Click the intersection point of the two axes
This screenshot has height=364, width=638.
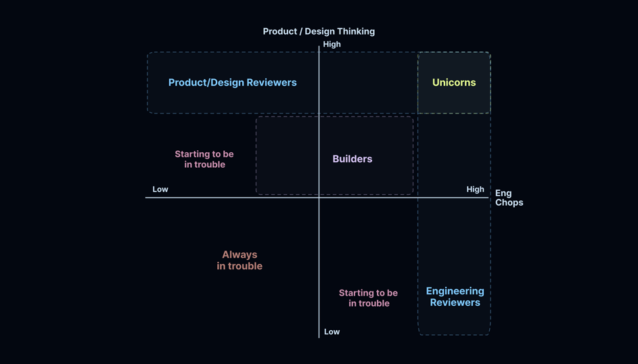(319, 198)
